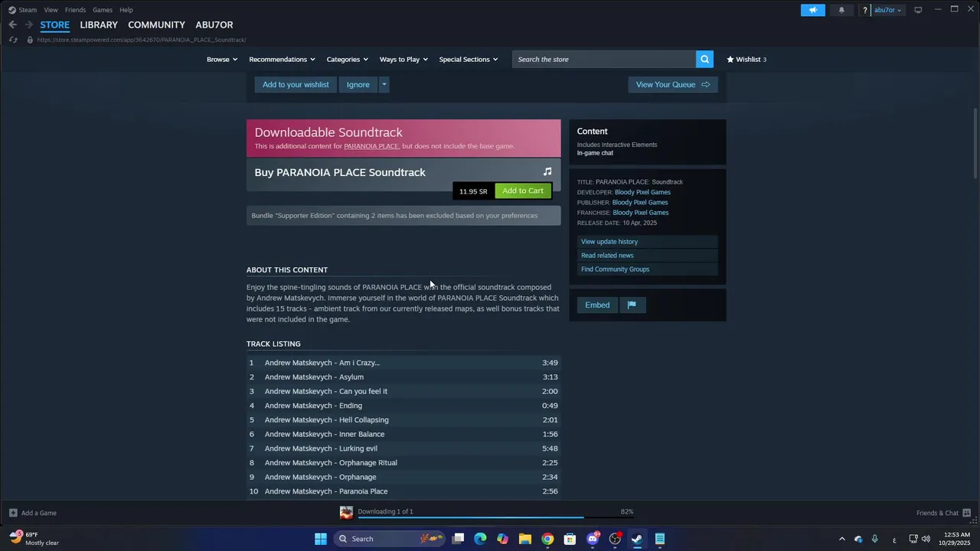Click Read related news
The height and width of the screenshot is (551, 980).
[648, 255]
